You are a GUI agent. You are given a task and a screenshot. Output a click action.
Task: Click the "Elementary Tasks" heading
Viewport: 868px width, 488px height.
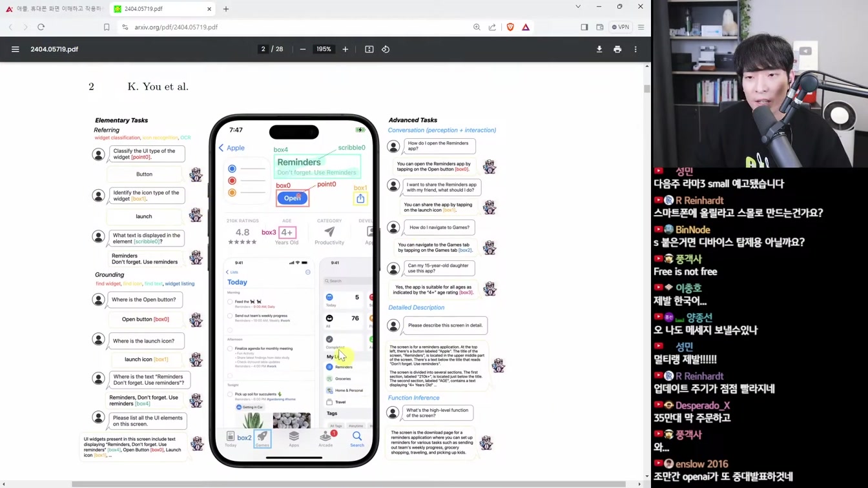(121, 120)
